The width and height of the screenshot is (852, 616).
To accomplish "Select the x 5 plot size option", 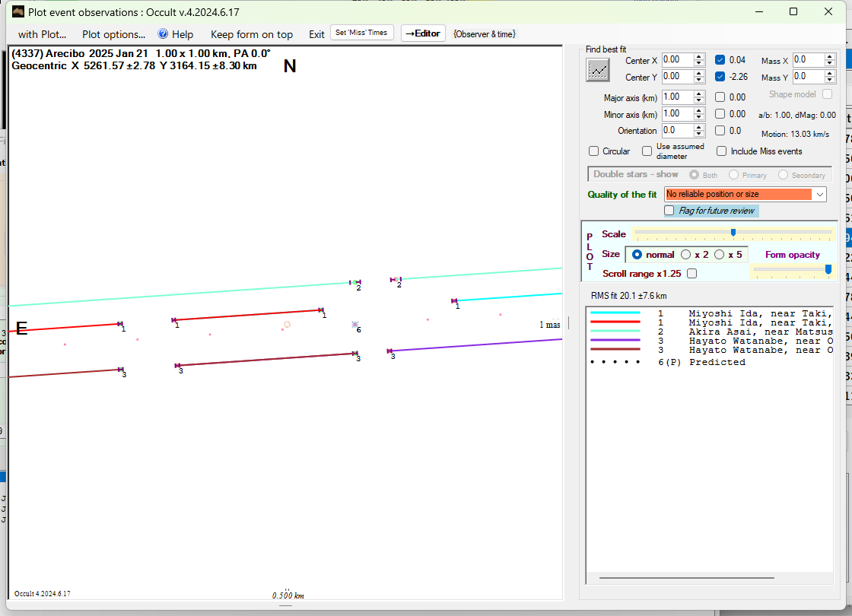I will point(719,255).
